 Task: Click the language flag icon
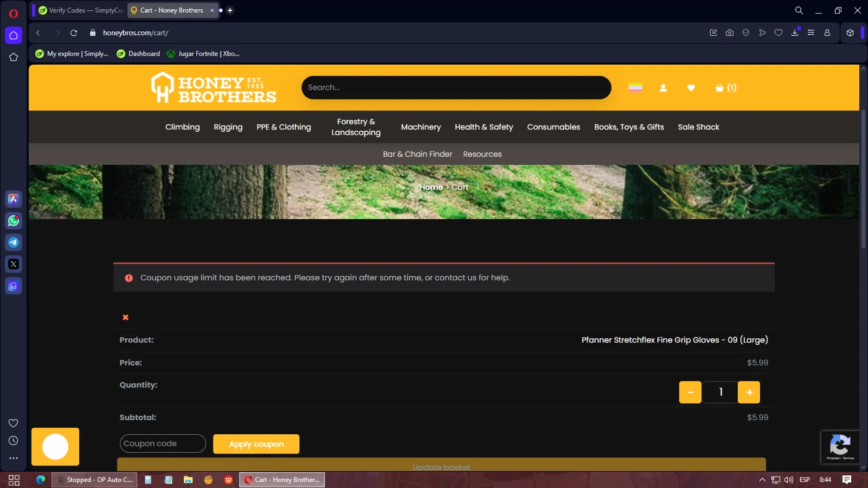(x=635, y=88)
